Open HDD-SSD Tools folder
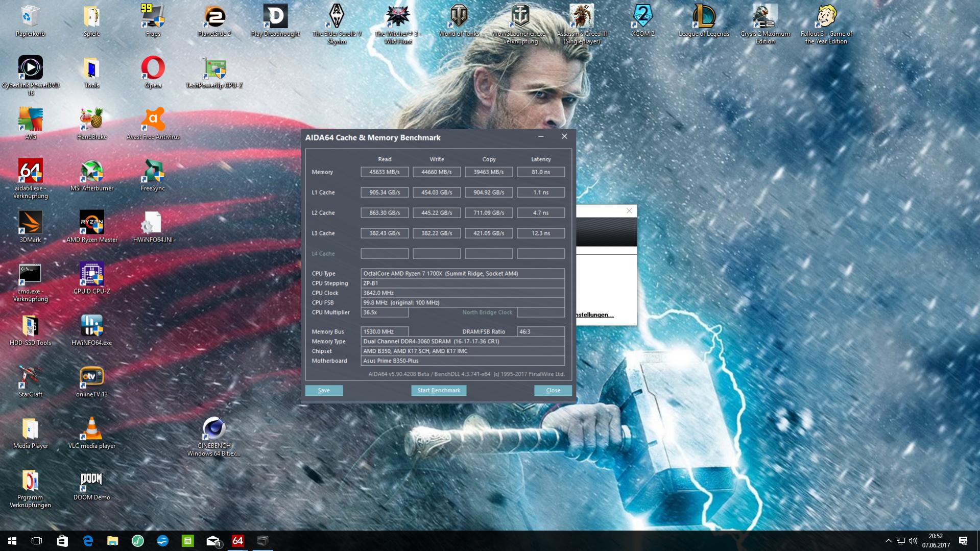This screenshot has width=980, height=551. click(x=30, y=330)
